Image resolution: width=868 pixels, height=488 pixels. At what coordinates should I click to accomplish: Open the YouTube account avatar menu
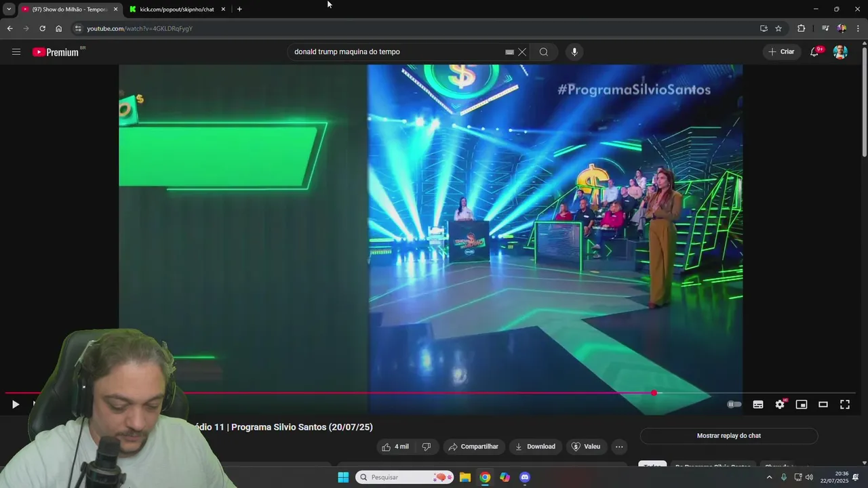(840, 52)
